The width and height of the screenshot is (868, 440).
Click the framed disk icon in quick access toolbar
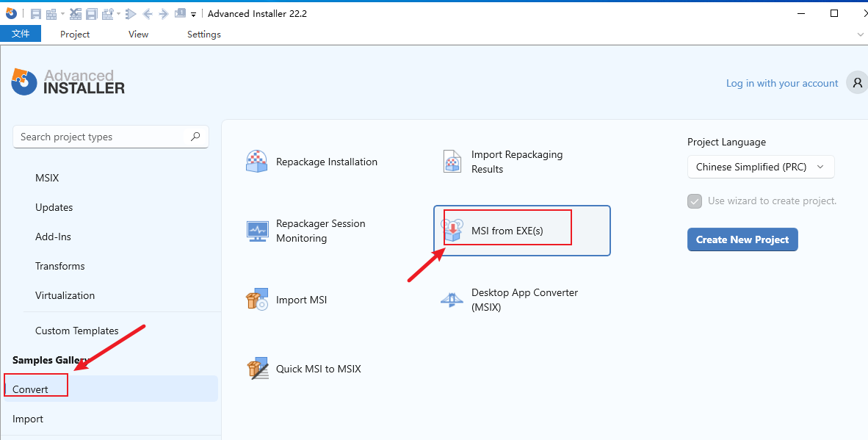[92, 14]
